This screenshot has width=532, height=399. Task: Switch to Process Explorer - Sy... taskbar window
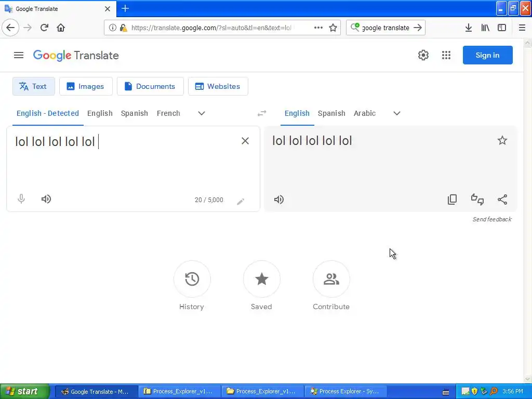pos(344,391)
